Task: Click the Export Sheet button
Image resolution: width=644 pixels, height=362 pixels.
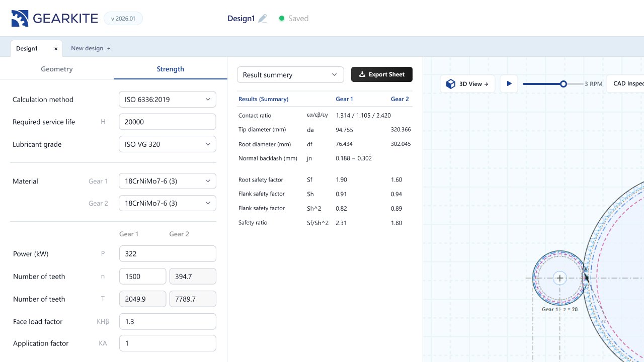Action: 382,74
